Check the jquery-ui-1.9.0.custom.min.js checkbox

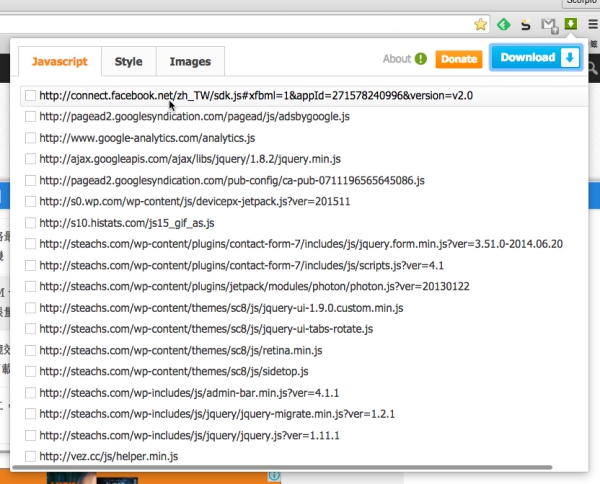30,308
